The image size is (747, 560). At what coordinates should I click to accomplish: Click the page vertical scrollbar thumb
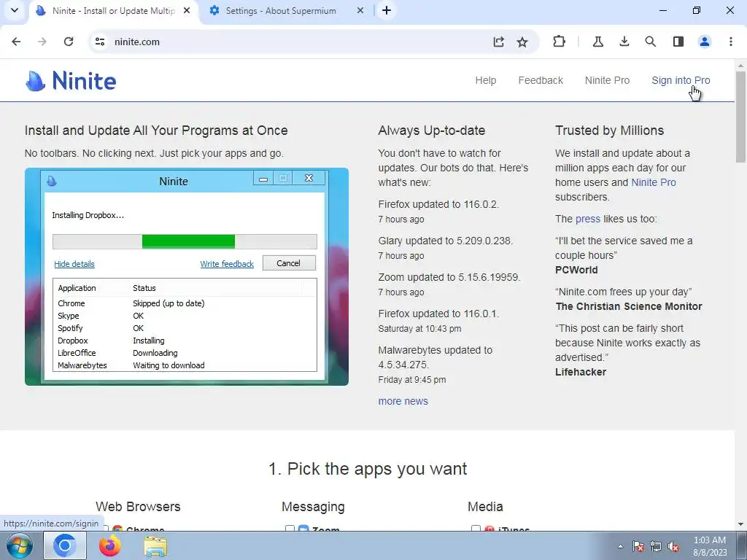pyautogui.click(x=741, y=117)
